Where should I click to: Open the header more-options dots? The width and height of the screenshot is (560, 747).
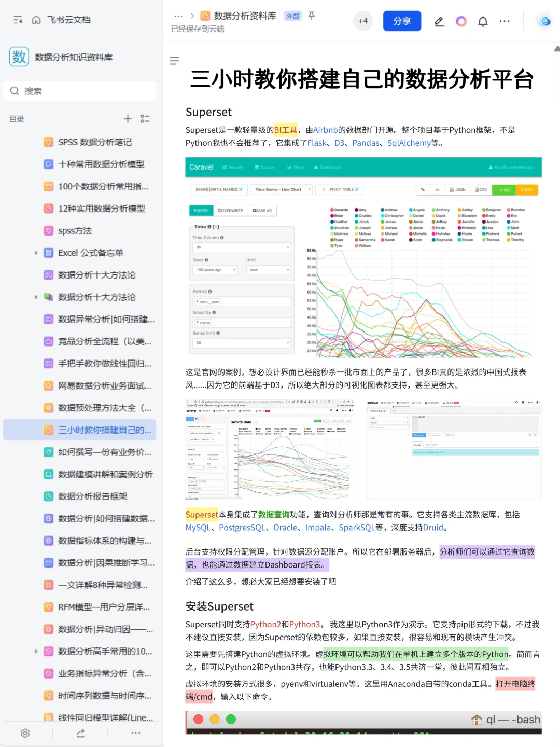click(505, 21)
